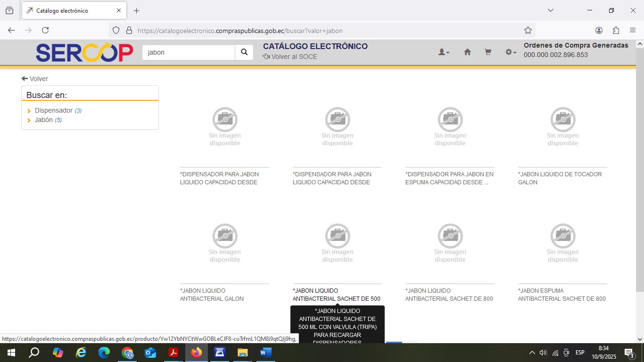The width and height of the screenshot is (644, 362).
Task: Click the magnifier search button beside jabon
Action: [x=244, y=52]
